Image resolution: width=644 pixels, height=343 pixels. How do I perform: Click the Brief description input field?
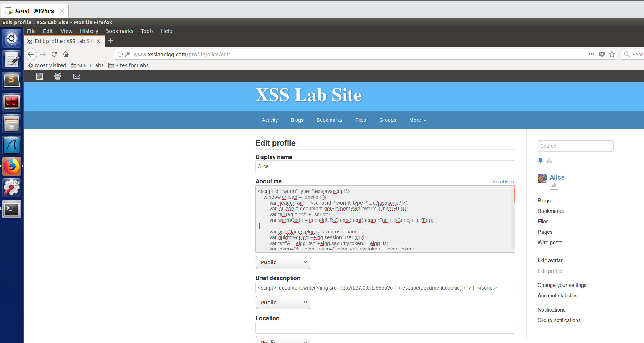point(385,288)
